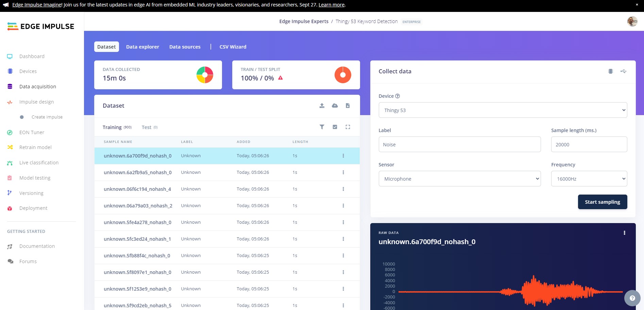Click the Model testing icon
This screenshot has height=310, width=644.
coord(10,178)
